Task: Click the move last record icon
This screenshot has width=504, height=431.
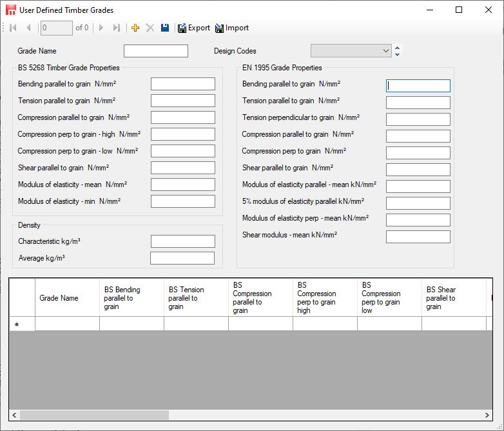Action: point(117,28)
